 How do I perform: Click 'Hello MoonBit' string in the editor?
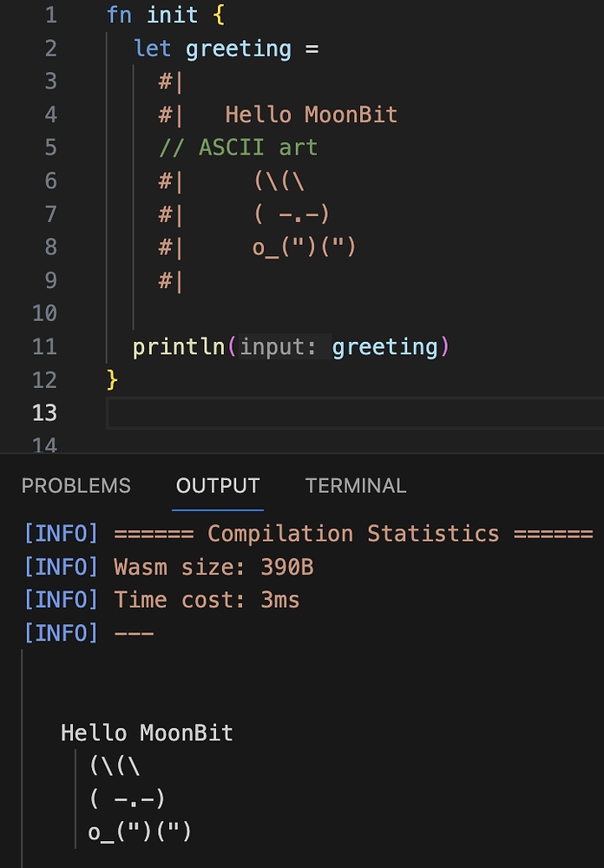click(x=312, y=115)
